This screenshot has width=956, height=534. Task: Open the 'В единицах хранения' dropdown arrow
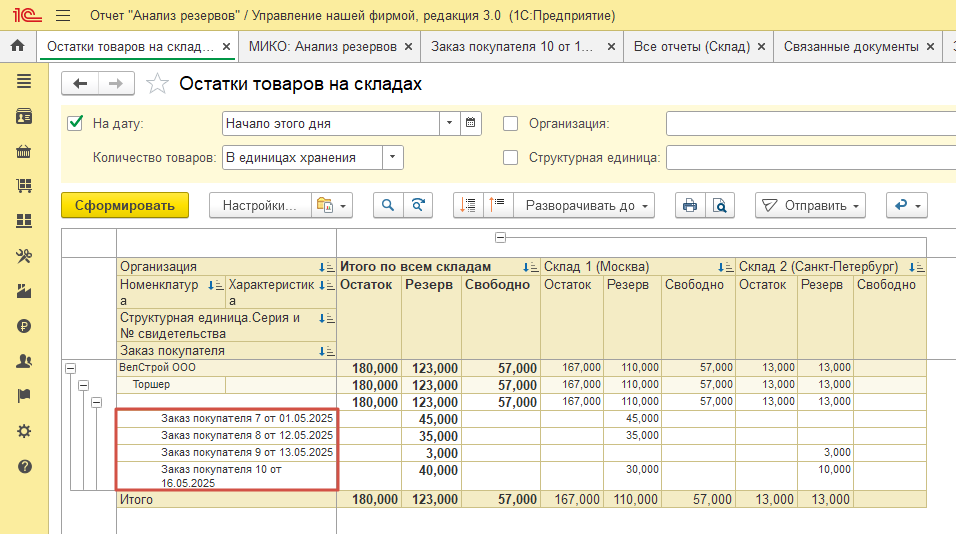point(393,157)
